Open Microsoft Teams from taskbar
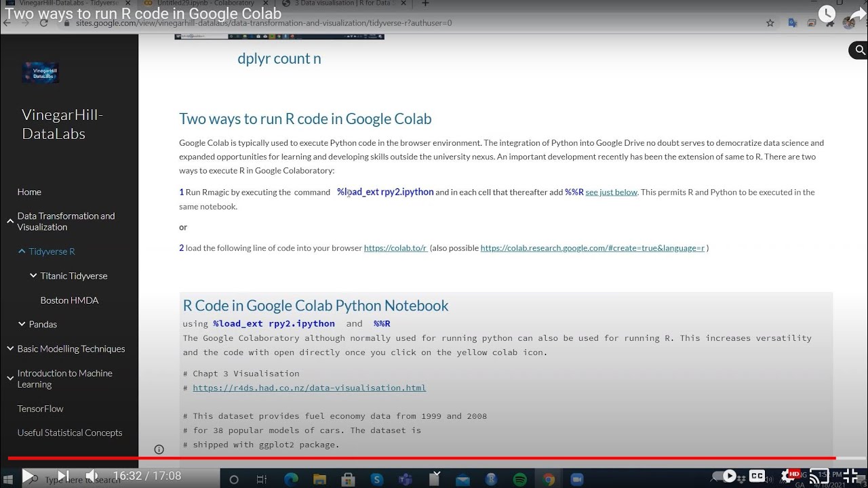868x488 pixels. [406, 480]
